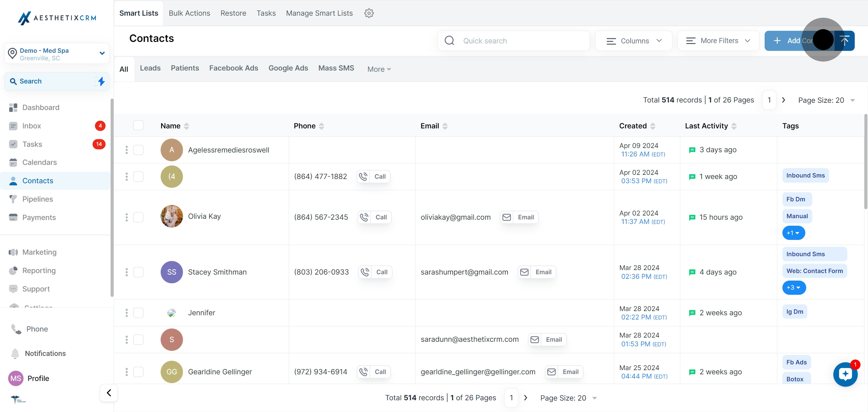The width and height of the screenshot is (868, 412).
Task: Toggle the select-all contacts checkbox
Action: [138, 126]
